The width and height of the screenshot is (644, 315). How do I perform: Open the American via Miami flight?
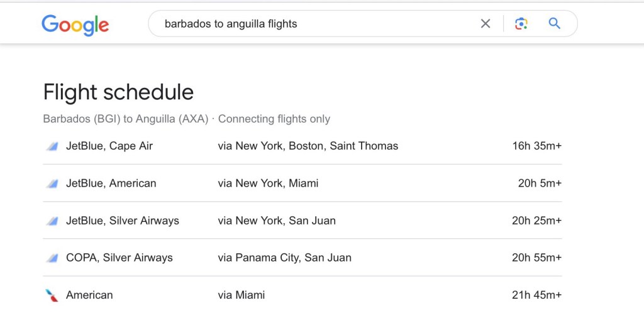pos(90,295)
